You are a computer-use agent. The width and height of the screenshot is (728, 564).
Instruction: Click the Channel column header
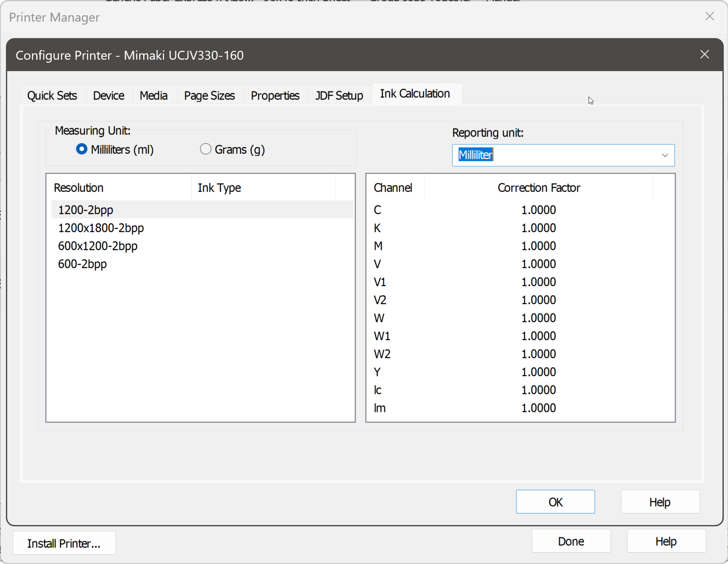(x=395, y=188)
